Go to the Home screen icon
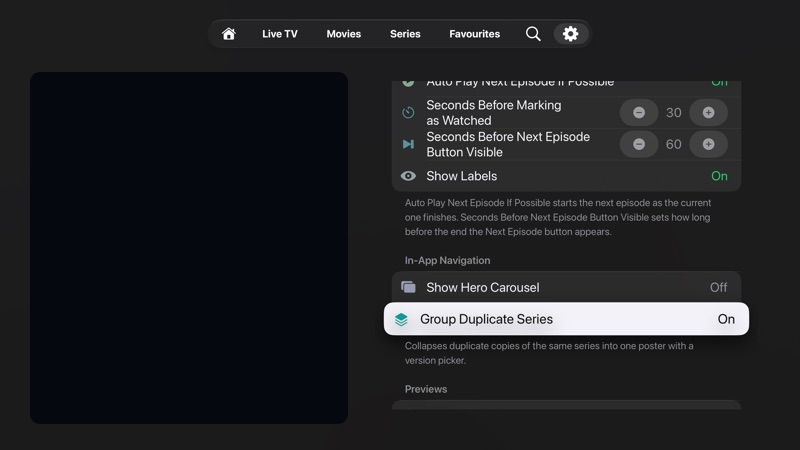This screenshot has width=800, height=450. pyautogui.click(x=229, y=34)
